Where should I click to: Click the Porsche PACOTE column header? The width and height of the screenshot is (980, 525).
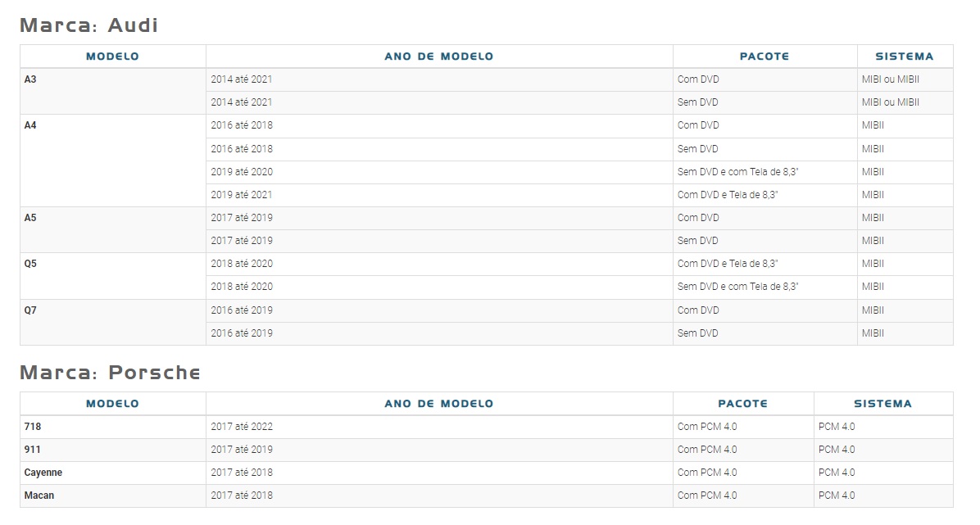[743, 404]
